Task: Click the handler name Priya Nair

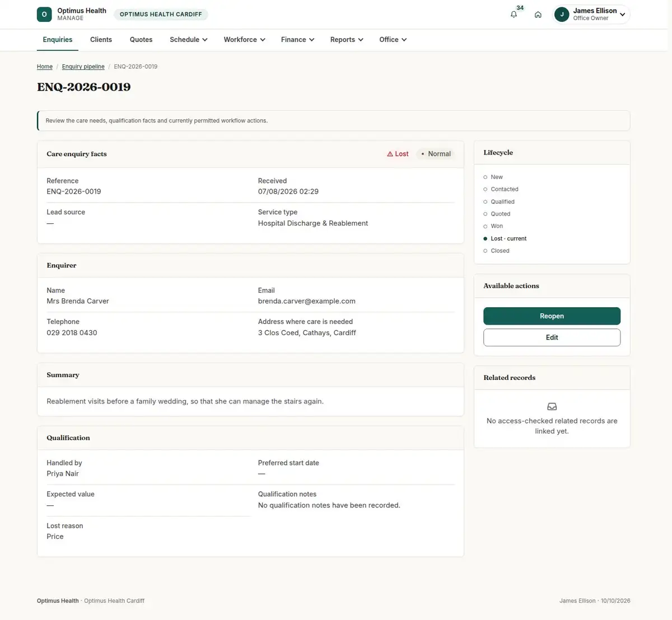Action: click(x=63, y=473)
